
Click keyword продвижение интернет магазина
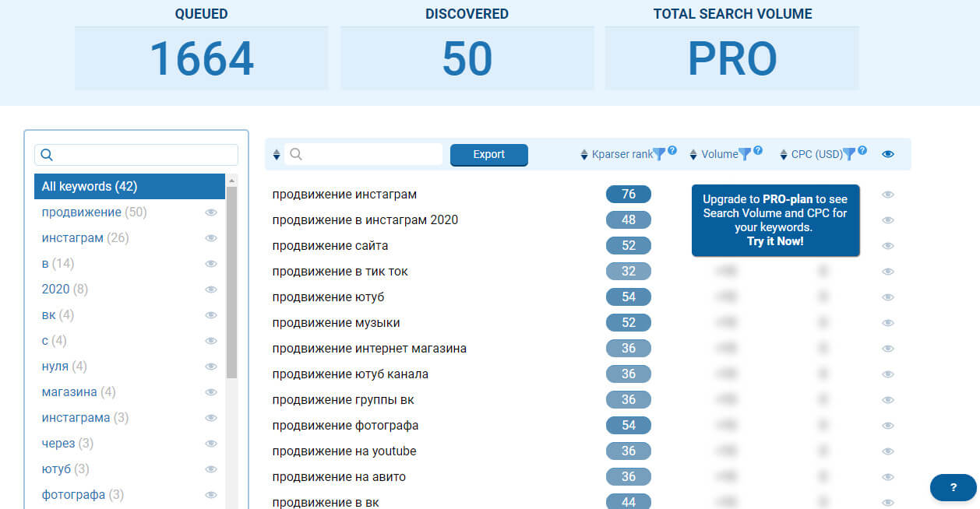[x=369, y=349]
